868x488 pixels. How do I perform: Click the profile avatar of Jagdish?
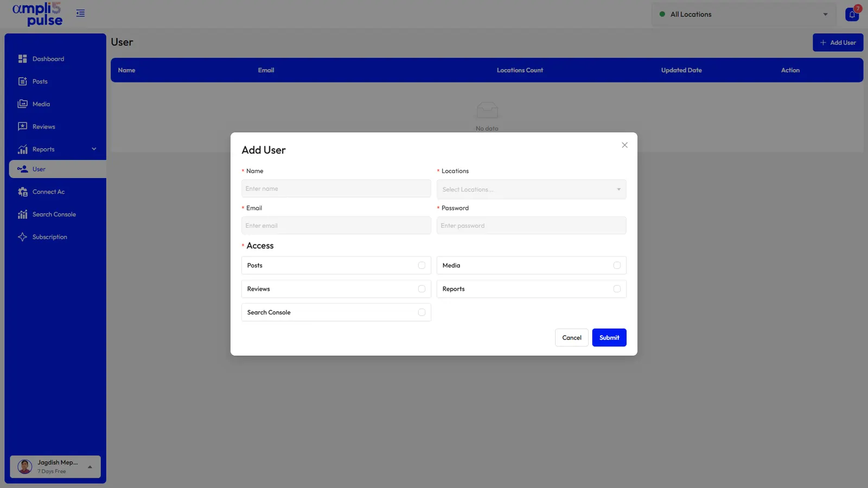coord(25,466)
